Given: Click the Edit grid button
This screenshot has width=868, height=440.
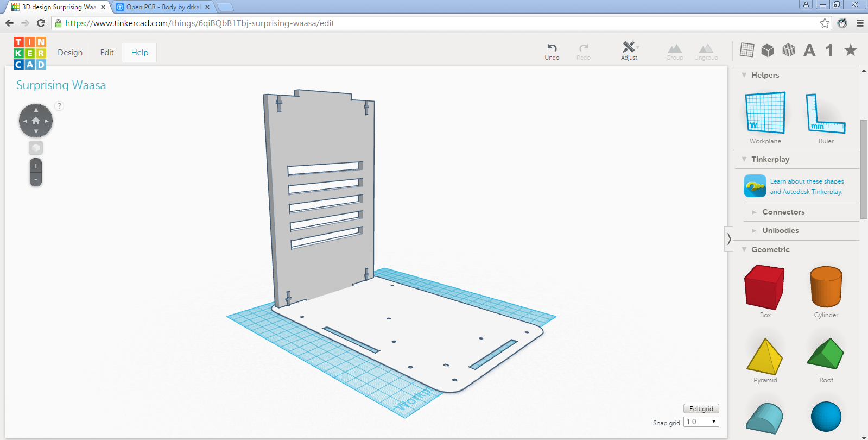Looking at the screenshot, I should click(701, 409).
